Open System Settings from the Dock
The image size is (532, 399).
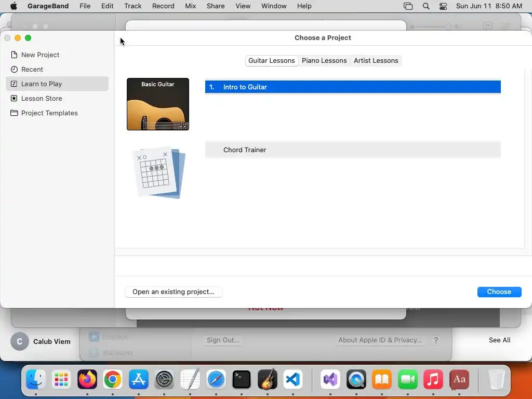(164, 379)
